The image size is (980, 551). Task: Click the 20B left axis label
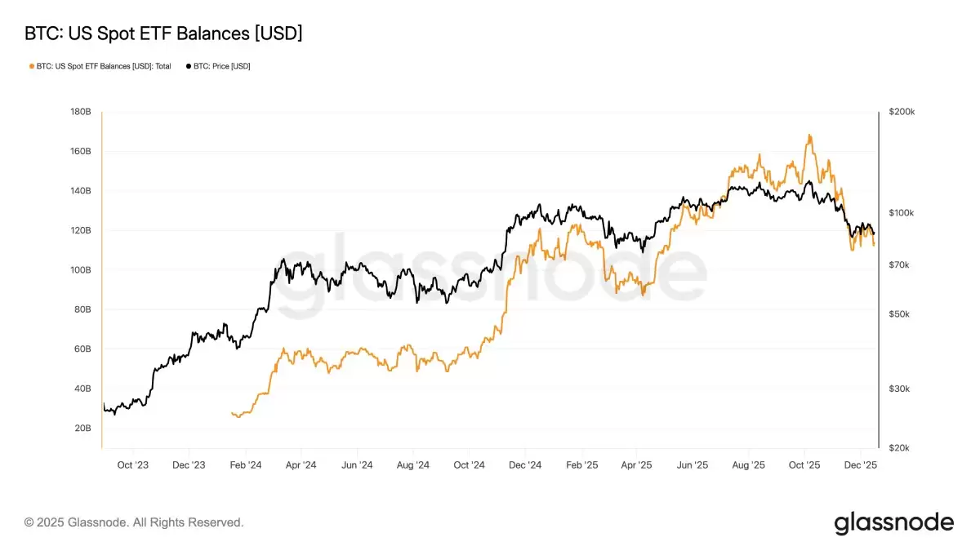tap(82, 429)
